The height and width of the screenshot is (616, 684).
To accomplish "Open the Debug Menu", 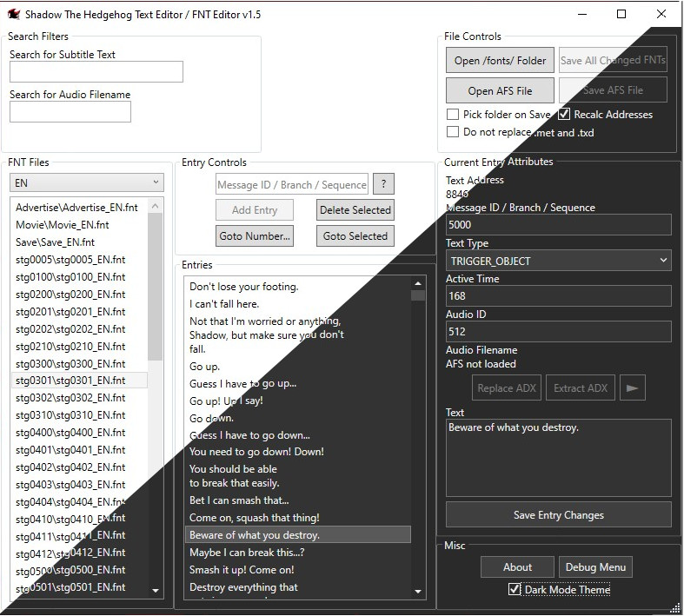I will pos(595,566).
